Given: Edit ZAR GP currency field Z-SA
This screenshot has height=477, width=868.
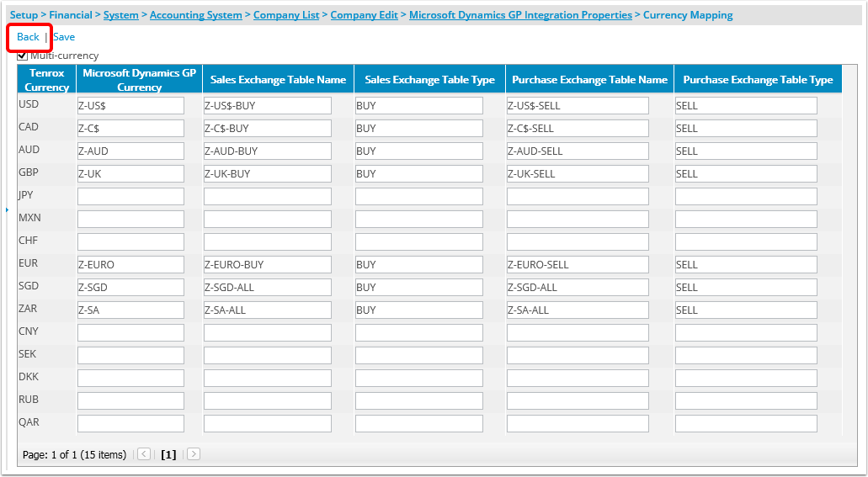Looking at the screenshot, I should click(x=130, y=310).
